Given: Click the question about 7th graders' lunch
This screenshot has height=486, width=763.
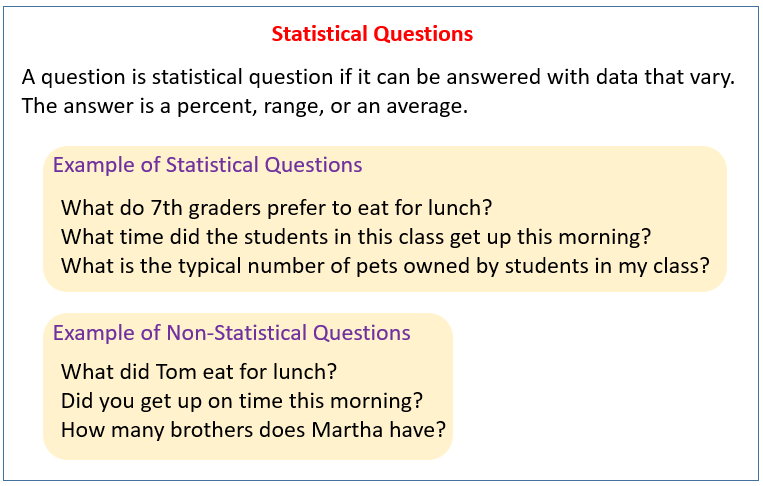Looking at the screenshot, I should click(x=278, y=208).
